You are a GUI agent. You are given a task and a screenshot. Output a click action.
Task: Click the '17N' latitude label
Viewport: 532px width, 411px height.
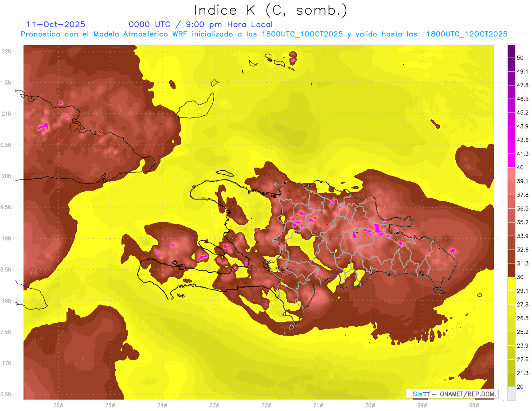click(7, 363)
